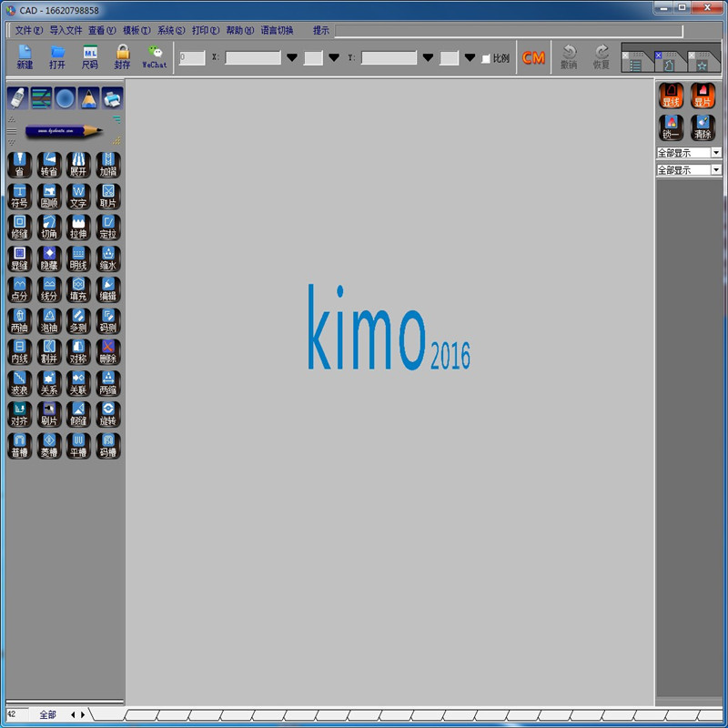Image resolution: width=728 pixels, height=728 pixels.
Task: Click the orange CM unit button
Action: 533,58
